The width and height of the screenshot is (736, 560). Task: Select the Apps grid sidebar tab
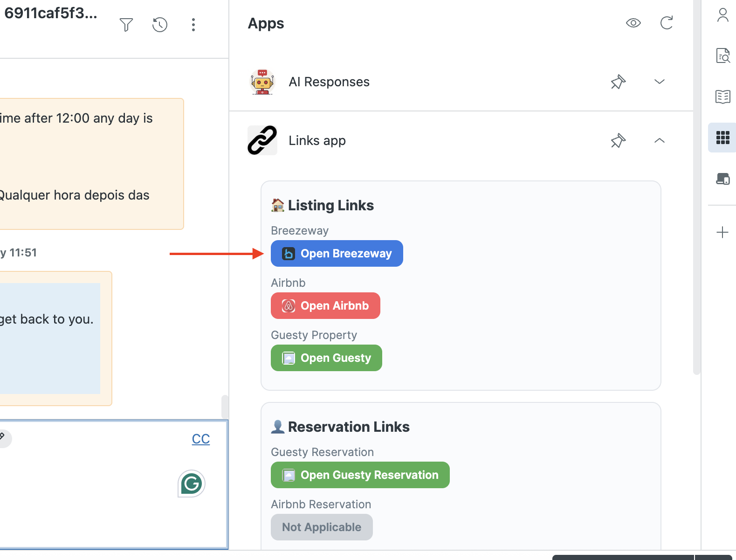[x=722, y=138]
